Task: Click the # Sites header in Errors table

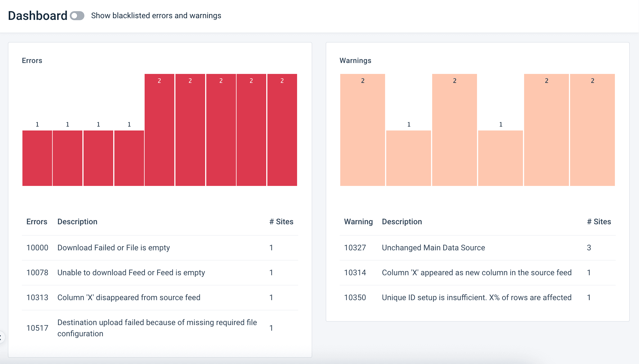Action: pyautogui.click(x=281, y=222)
